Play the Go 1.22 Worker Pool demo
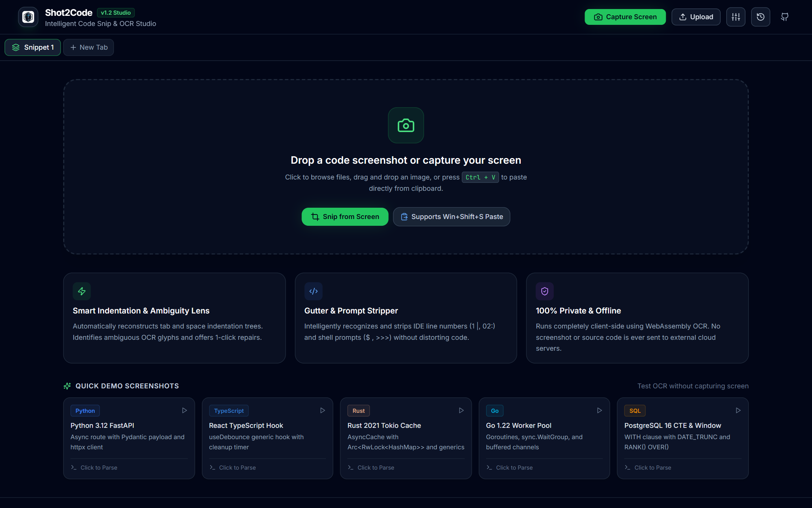Image resolution: width=812 pixels, height=508 pixels. pos(600,411)
